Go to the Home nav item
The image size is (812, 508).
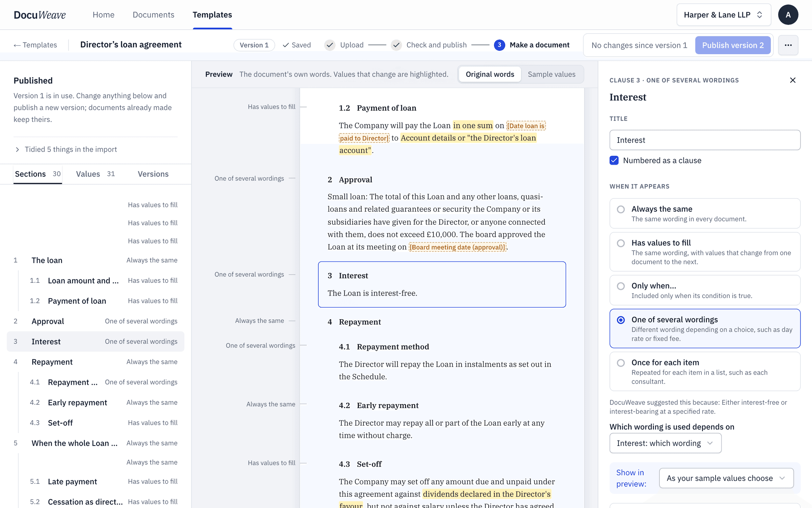click(x=104, y=15)
